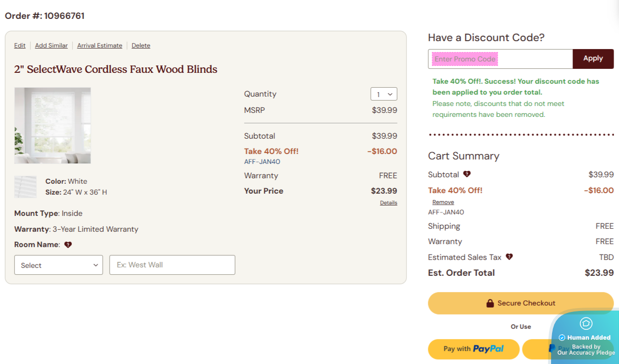
Task: Click the lock icon on Secure Checkout
Action: click(490, 303)
